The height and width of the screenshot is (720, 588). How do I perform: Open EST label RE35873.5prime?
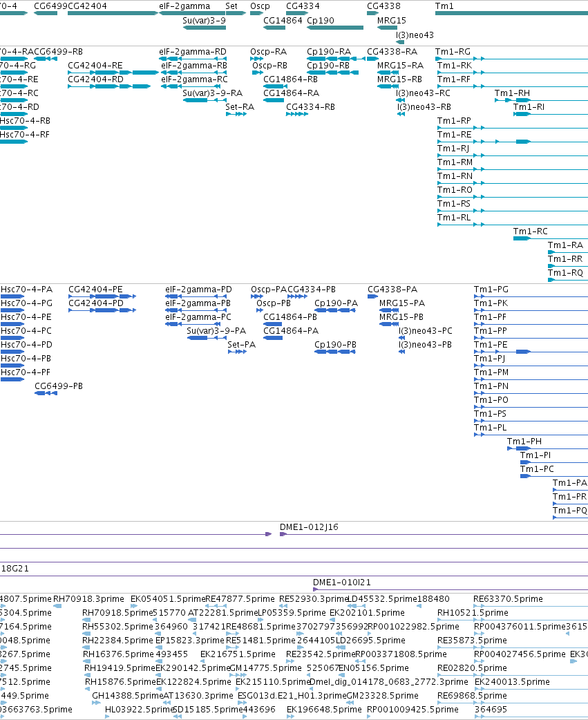click(x=473, y=641)
